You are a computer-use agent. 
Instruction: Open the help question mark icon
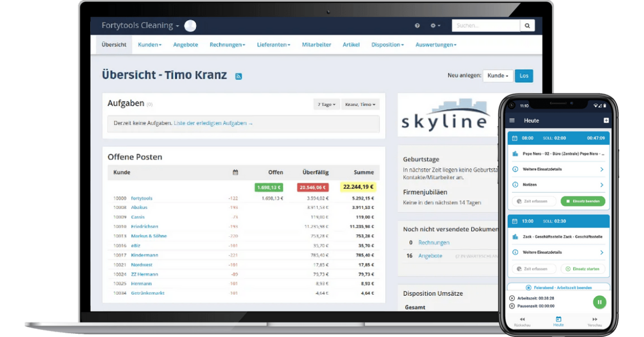pyautogui.click(x=418, y=26)
